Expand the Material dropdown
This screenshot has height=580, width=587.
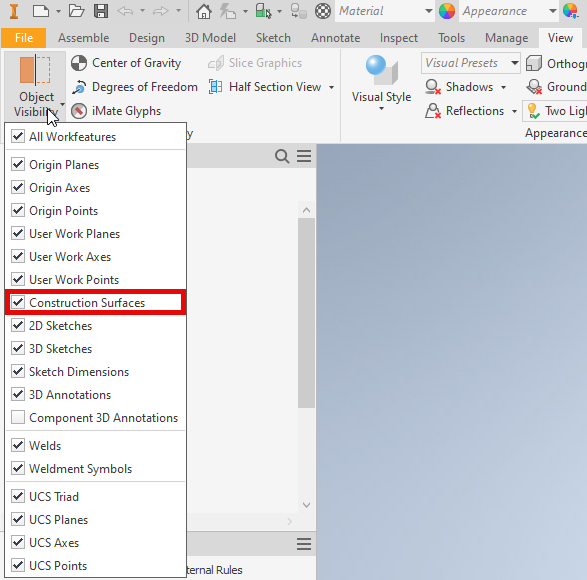pos(429,11)
